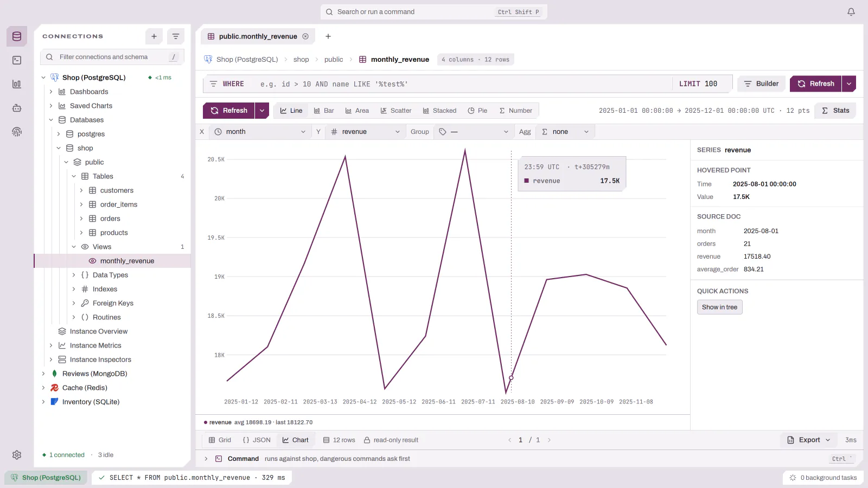Select Stacked chart type
The image size is (868, 488).
pyautogui.click(x=439, y=111)
